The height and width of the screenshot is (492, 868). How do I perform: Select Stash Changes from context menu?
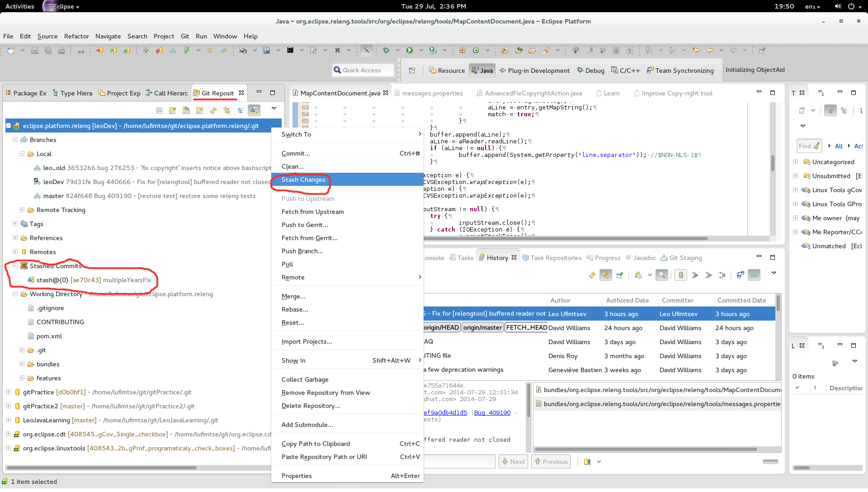(x=303, y=179)
